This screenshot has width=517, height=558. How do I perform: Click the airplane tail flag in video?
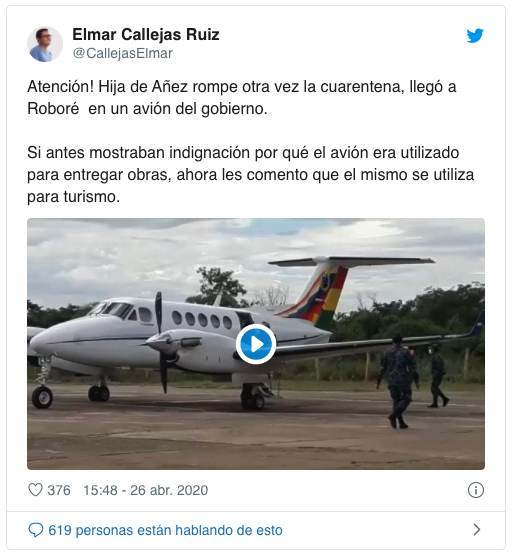326,297
